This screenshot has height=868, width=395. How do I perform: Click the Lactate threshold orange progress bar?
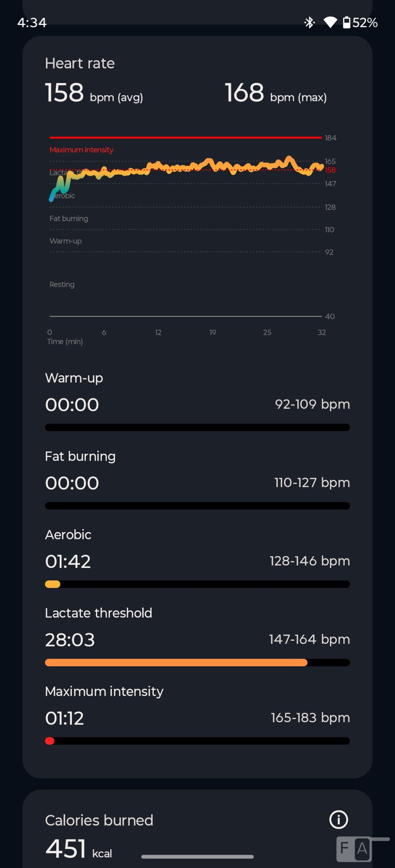(176, 663)
